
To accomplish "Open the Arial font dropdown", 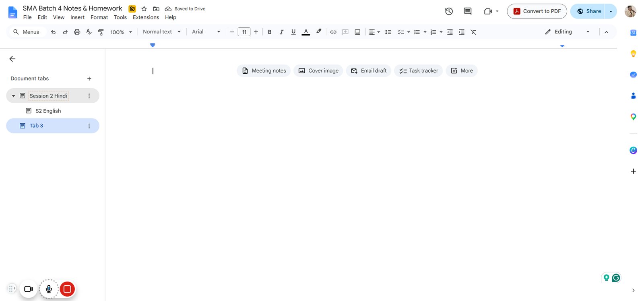I will [206, 32].
